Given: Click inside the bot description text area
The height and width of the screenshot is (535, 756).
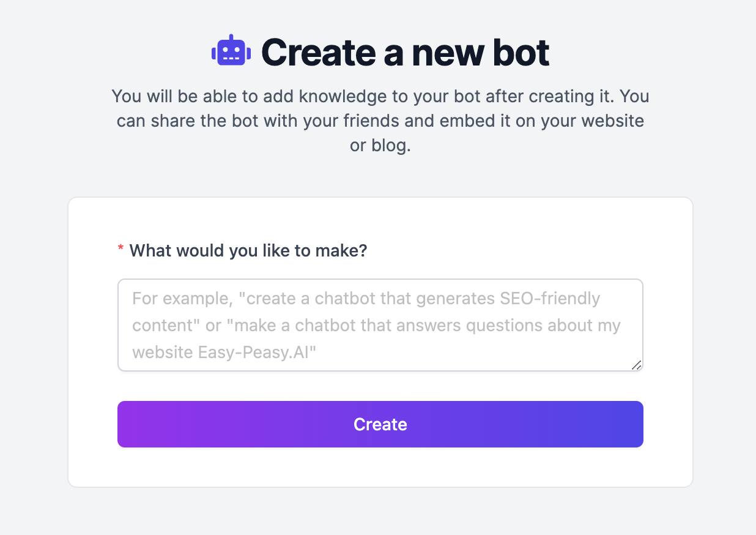Looking at the screenshot, I should 380,324.
